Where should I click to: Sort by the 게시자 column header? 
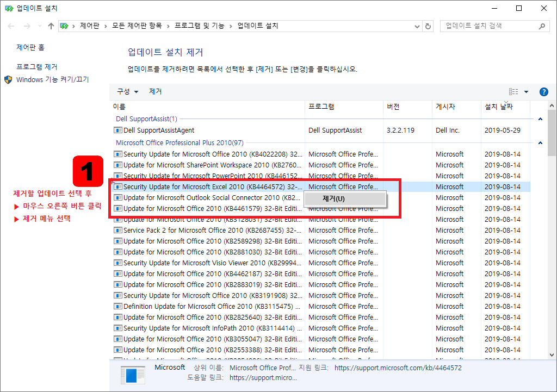point(456,107)
